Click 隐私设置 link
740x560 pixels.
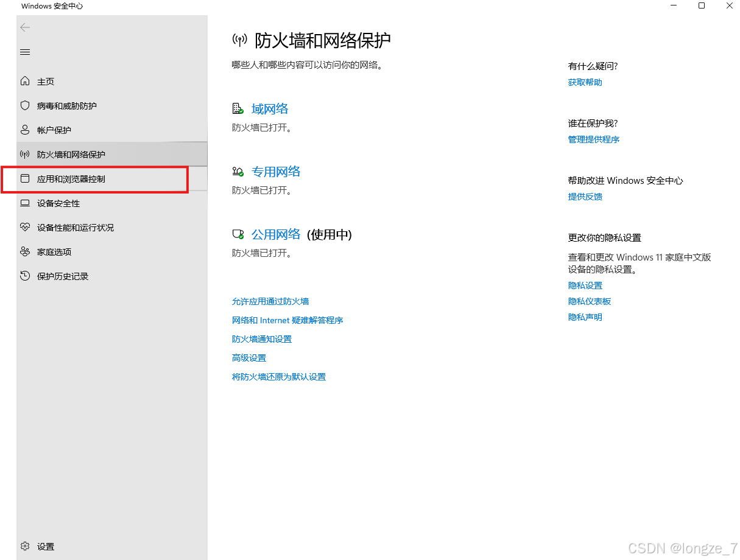pos(585,285)
